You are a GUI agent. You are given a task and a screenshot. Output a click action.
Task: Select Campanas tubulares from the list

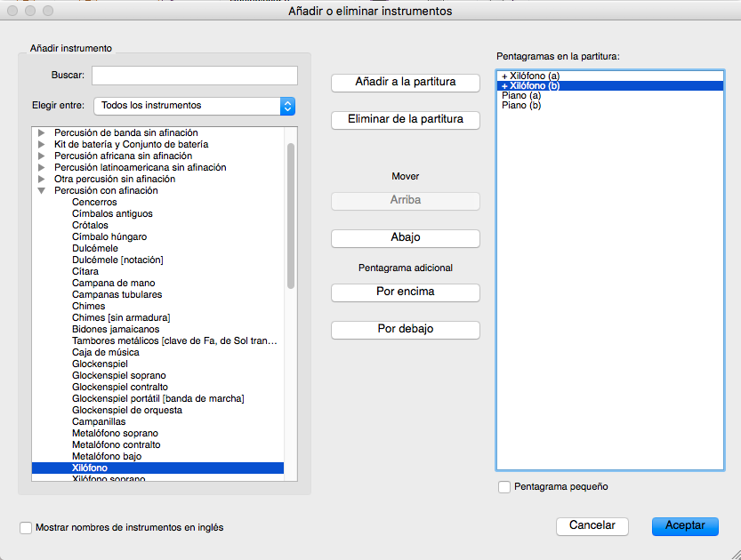117,295
